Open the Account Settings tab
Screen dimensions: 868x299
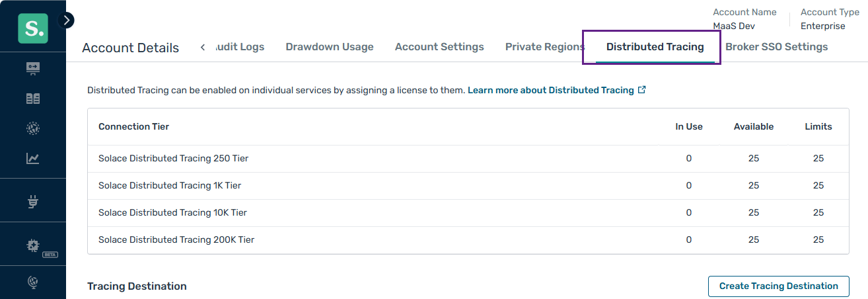[439, 47]
